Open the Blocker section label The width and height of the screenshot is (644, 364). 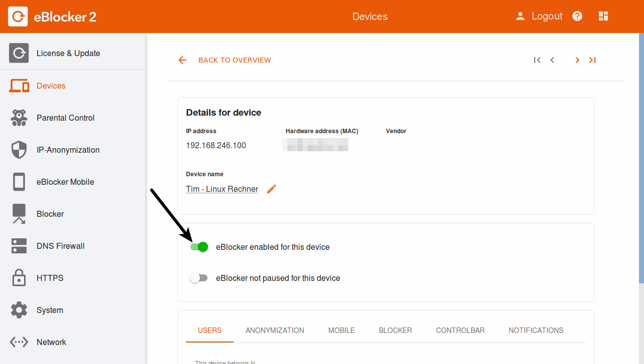click(x=50, y=214)
